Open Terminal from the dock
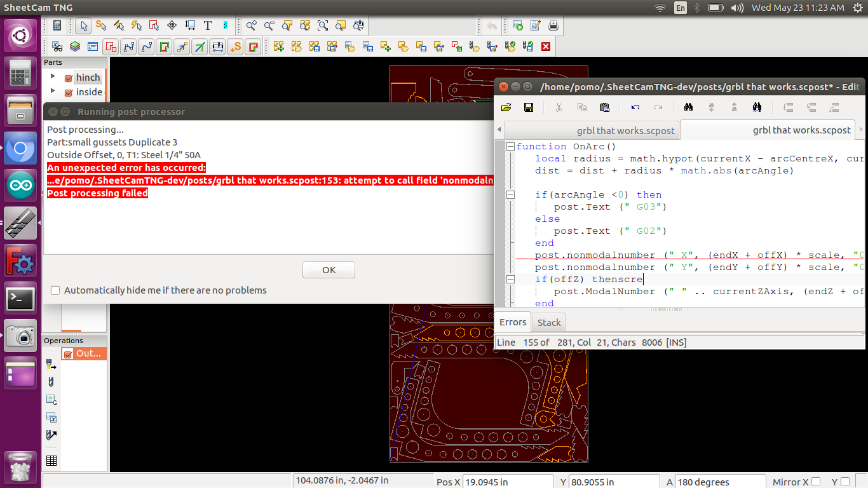The image size is (868, 488). (x=21, y=299)
